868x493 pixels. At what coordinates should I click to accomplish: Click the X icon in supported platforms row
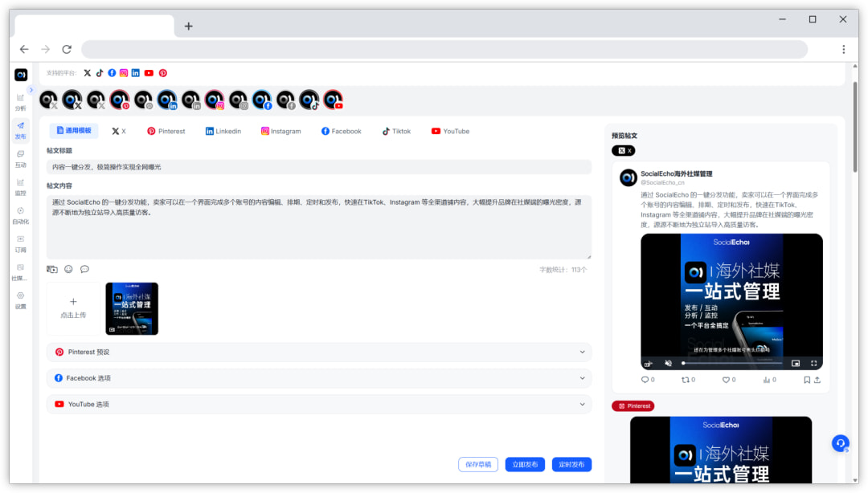coord(88,73)
